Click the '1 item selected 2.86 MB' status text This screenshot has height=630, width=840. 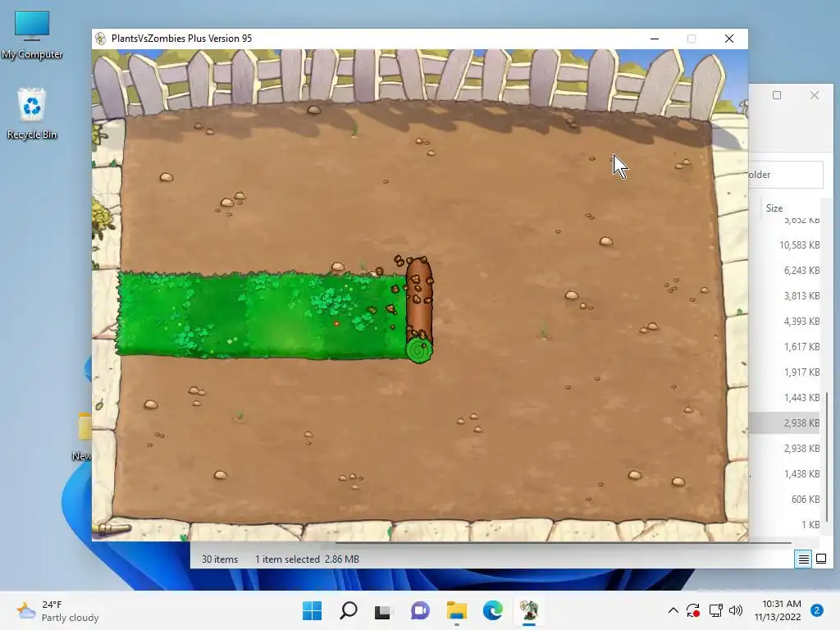[307, 559]
